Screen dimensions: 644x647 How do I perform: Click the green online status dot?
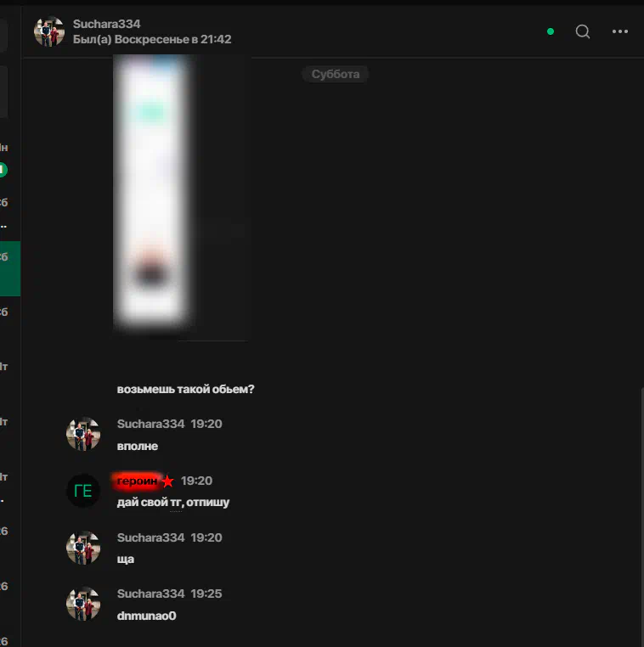[551, 31]
